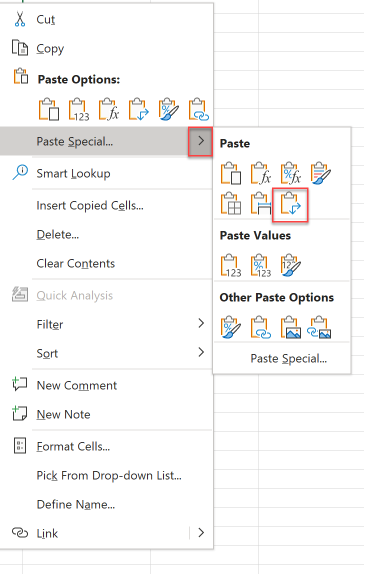
Task: Select No Borders paste icon
Action: [231, 203]
